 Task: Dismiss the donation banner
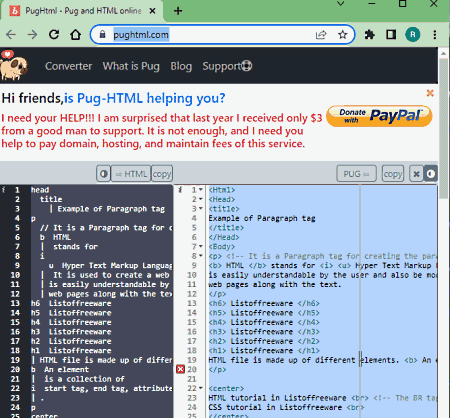click(x=430, y=93)
